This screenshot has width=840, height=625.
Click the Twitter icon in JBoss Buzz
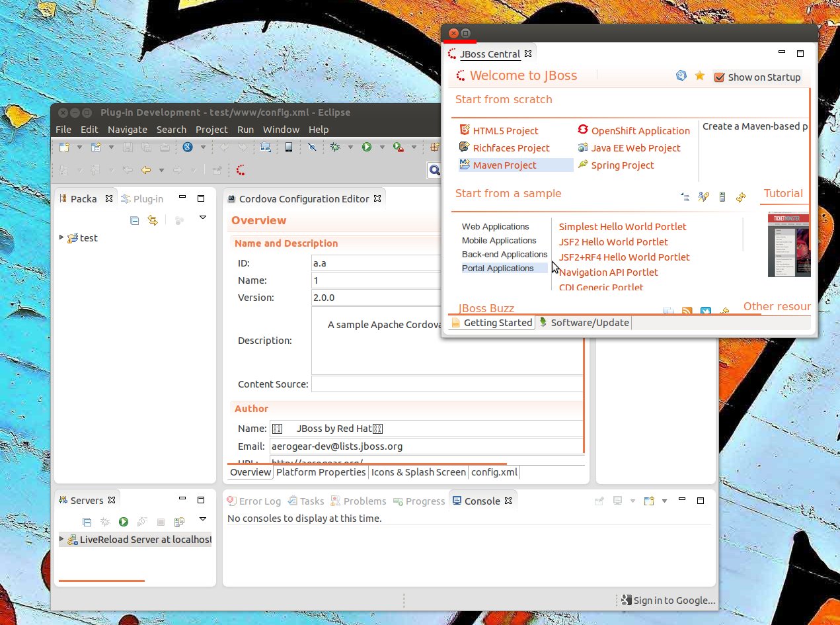706,311
